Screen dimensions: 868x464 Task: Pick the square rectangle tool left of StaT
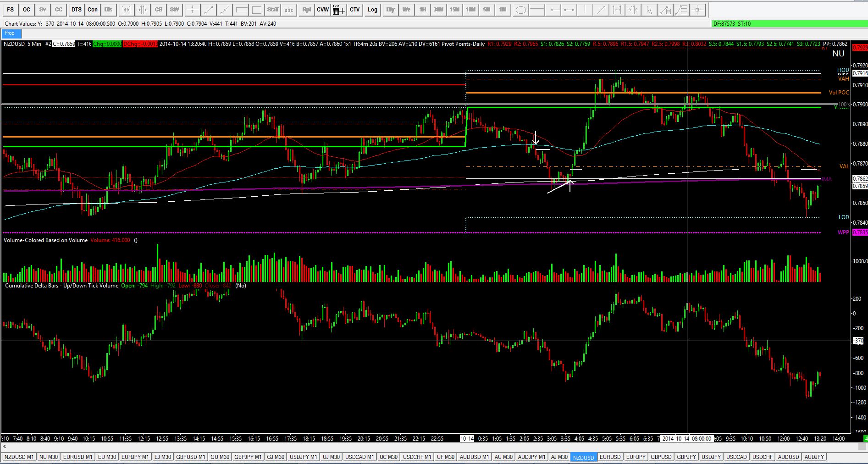tap(257, 10)
